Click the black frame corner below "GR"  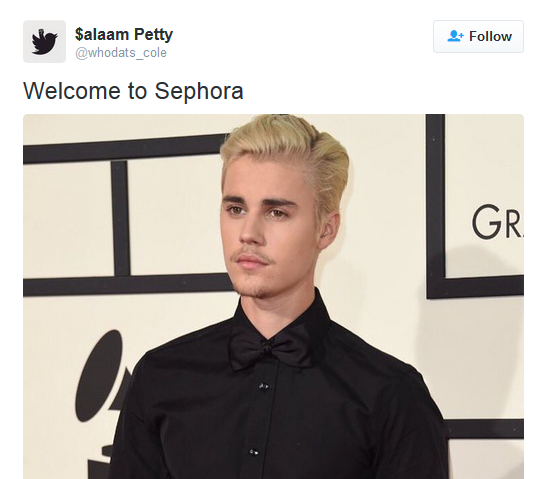[439, 286]
